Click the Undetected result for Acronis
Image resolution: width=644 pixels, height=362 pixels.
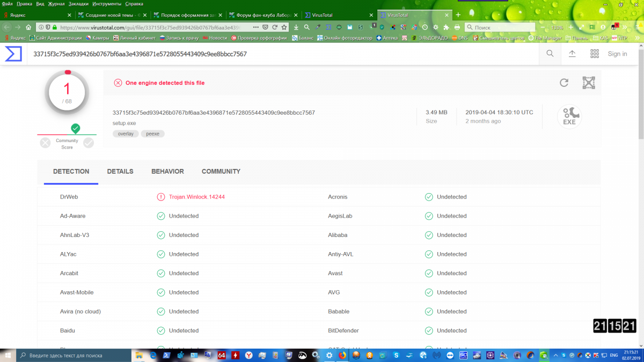(451, 197)
